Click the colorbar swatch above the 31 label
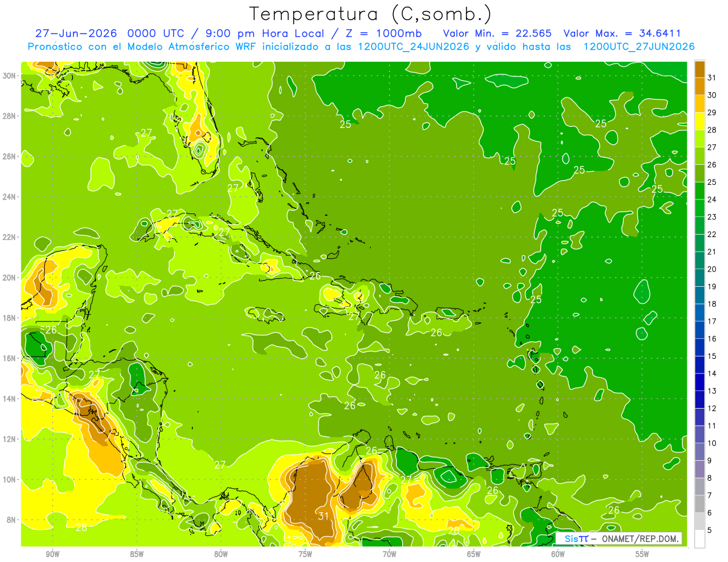Image resolution: width=728 pixels, height=562 pixels. [x=699, y=69]
